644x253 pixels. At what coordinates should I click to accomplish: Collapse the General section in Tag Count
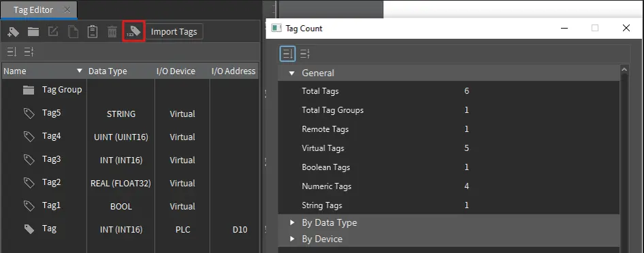click(x=292, y=73)
